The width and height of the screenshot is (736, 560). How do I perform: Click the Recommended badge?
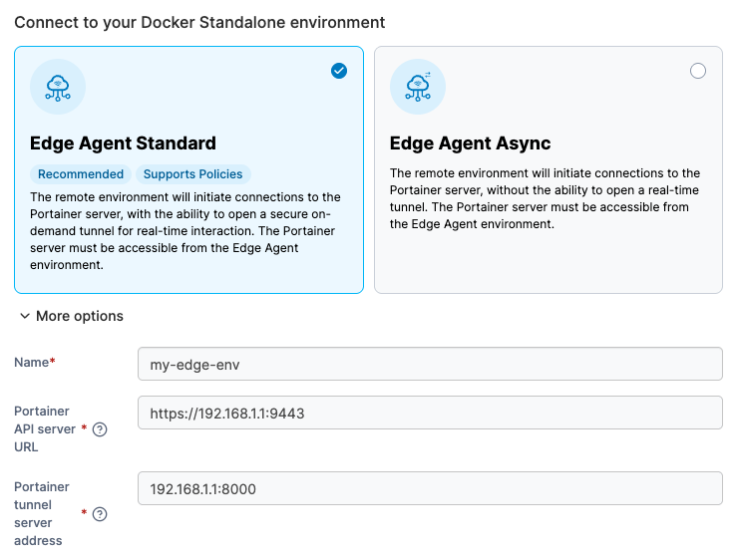(x=81, y=174)
